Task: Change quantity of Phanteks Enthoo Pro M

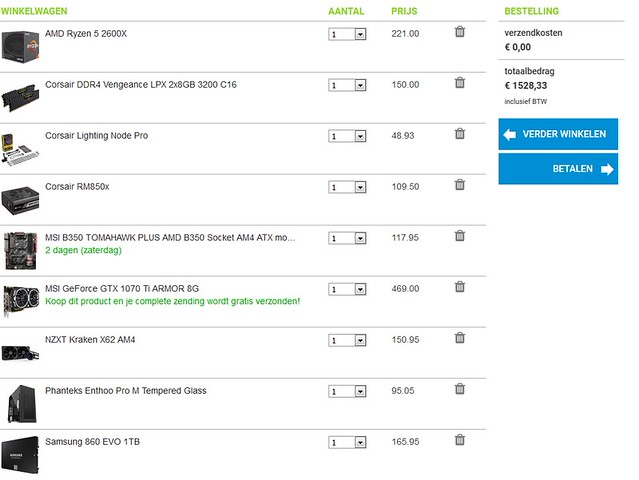Action: coord(347,391)
